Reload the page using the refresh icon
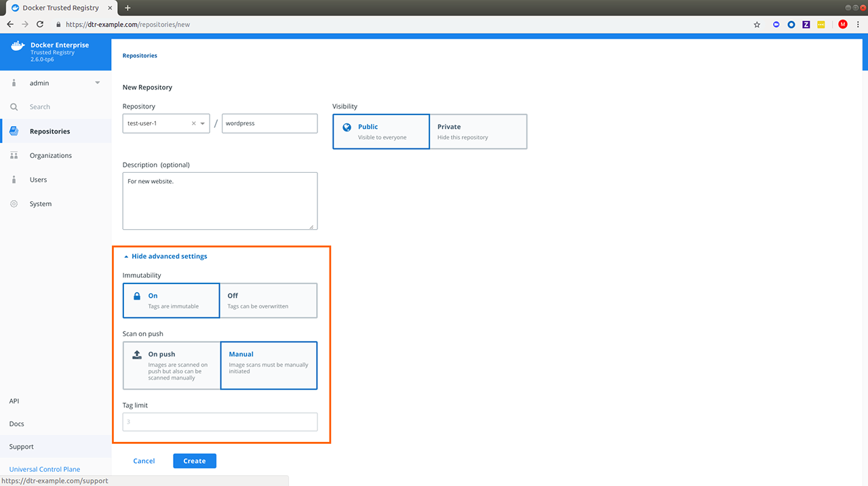The width and height of the screenshot is (868, 486). point(40,24)
